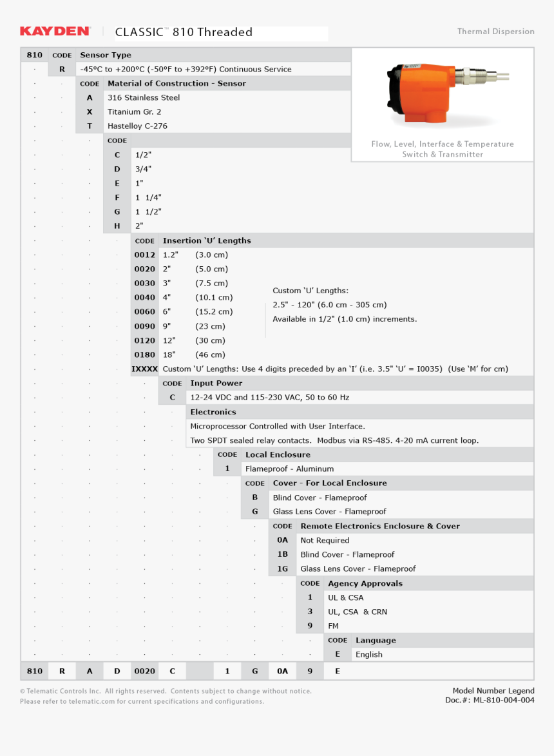Click insertion length code 0040
Screen dimensions: 554x756
[x=144, y=298]
